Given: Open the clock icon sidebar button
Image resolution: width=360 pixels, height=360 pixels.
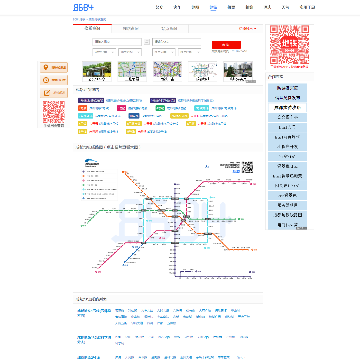Looking at the screenshot, I should click(x=54, y=80).
